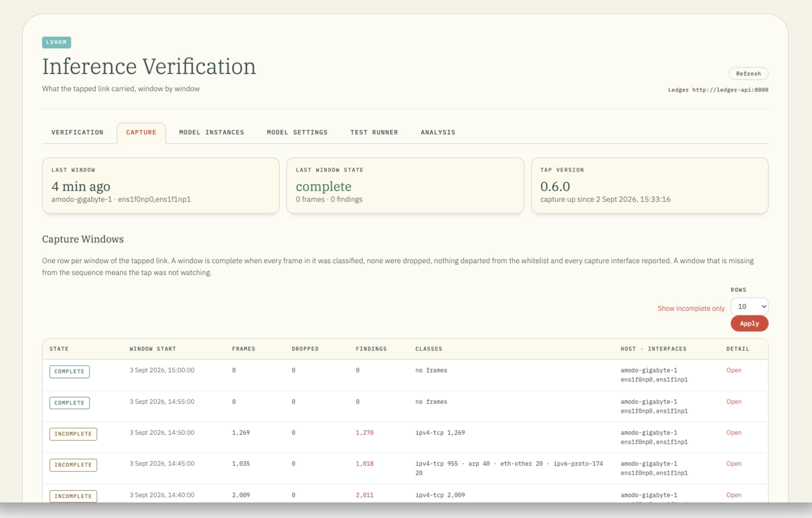The image size is (812, 518).
Task: Click findings value 1,018
Action: (365, 464)
